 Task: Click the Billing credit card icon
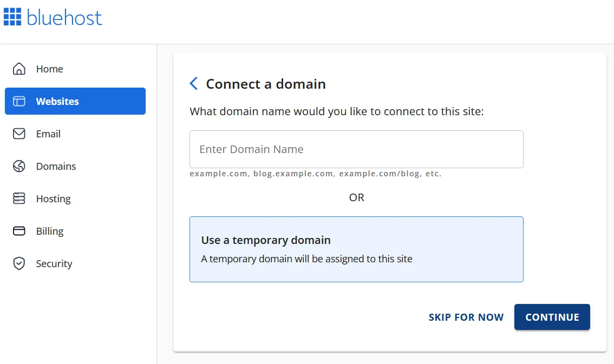click(19, 231)
